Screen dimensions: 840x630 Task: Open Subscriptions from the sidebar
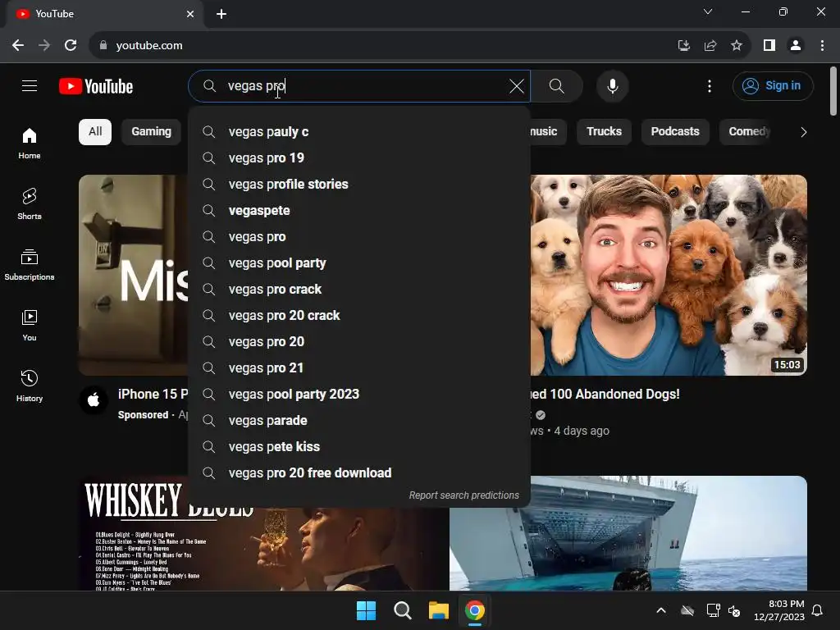30,265
